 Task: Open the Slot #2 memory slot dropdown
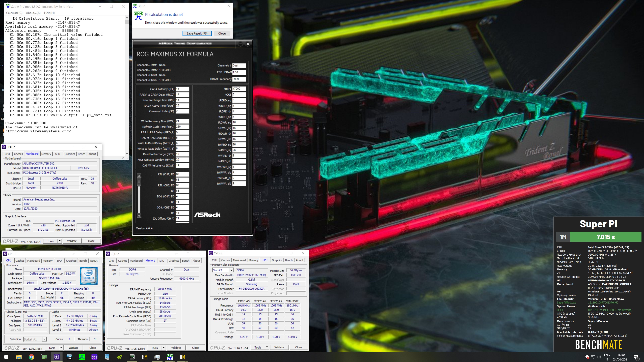pos(223,270)
